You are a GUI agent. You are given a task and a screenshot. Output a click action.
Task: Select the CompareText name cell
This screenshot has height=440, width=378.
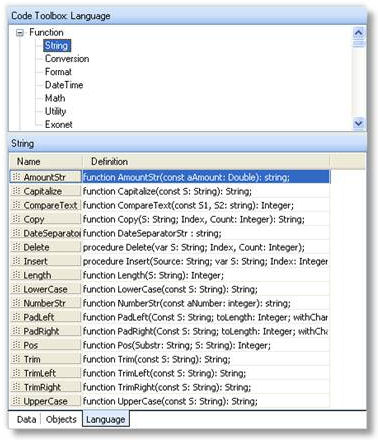tap(46, 205)
